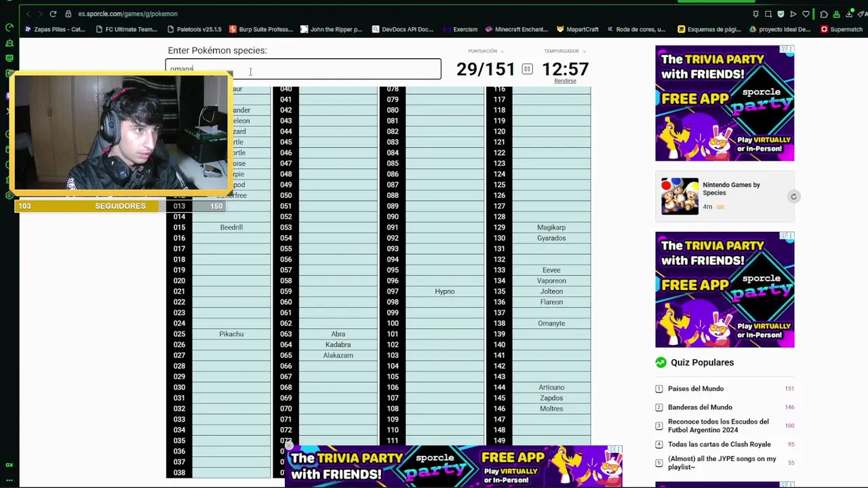Image resolution: width=868 pixels, height=488 pixels.
Task: Expand the PUNTUACIÓN dropdown
Action: (486, 51)
